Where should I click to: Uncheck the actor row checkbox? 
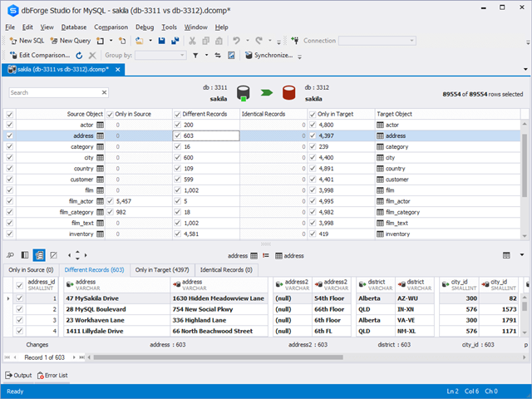[x=10, y=125]
